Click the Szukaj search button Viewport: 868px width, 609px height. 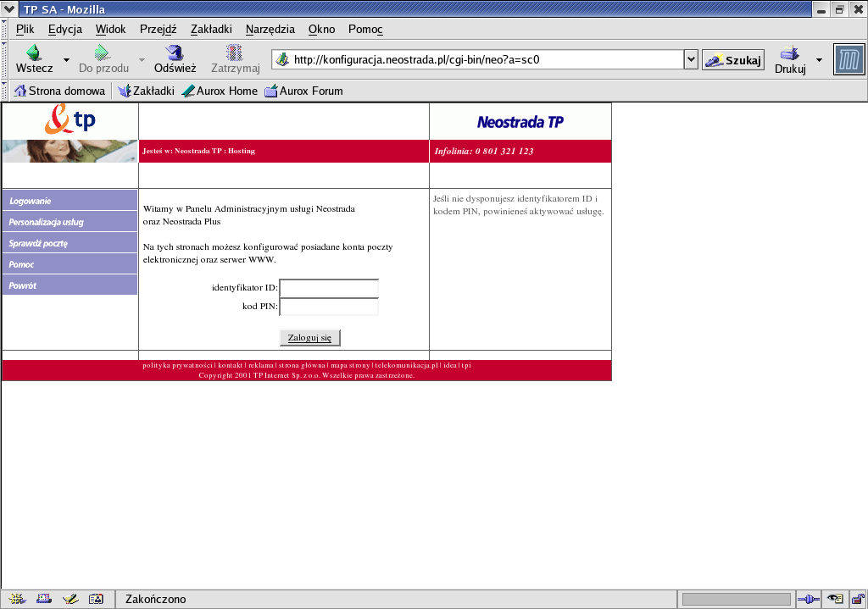[733, 60]
